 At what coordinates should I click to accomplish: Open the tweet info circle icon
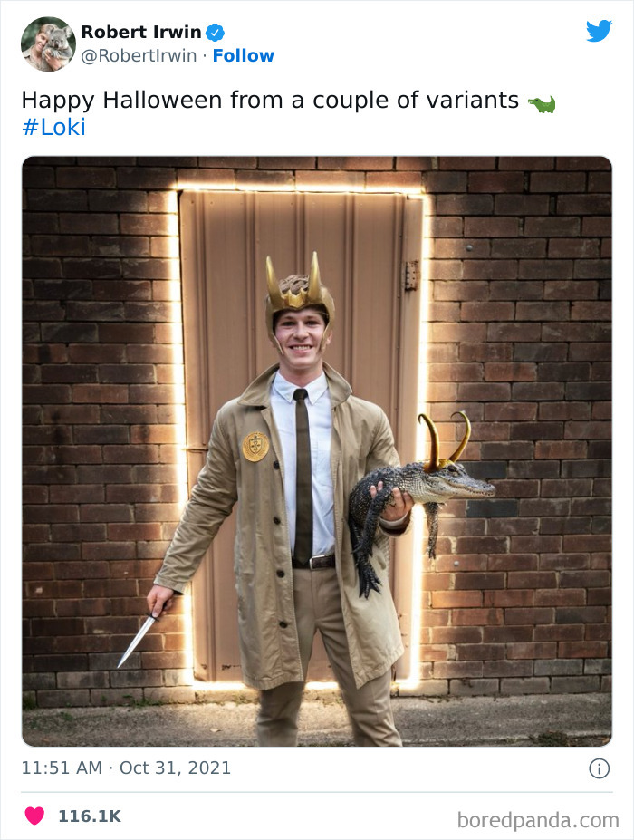click(599, 768)
